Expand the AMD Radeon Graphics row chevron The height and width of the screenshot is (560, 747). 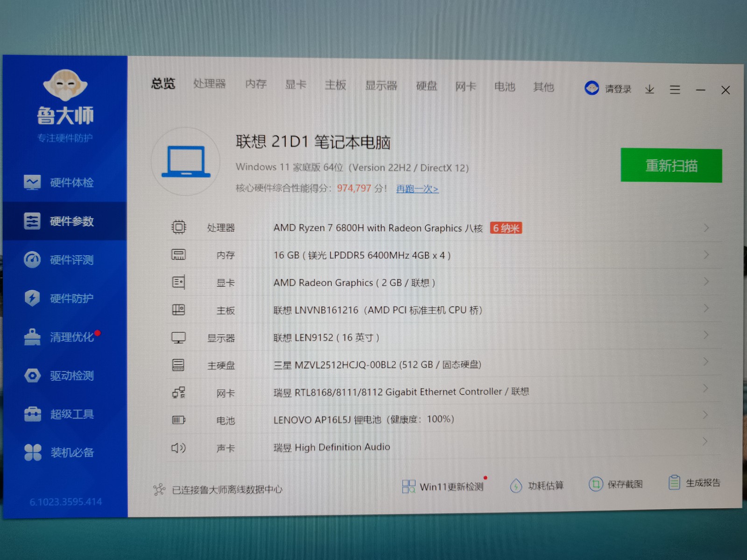(706, 281)
